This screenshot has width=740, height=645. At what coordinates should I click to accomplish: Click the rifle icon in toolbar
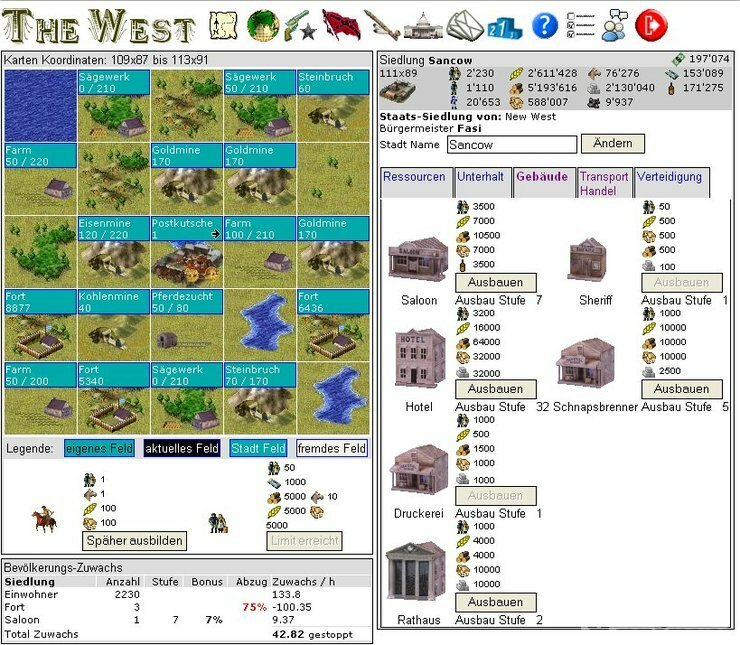coord(382,25)
